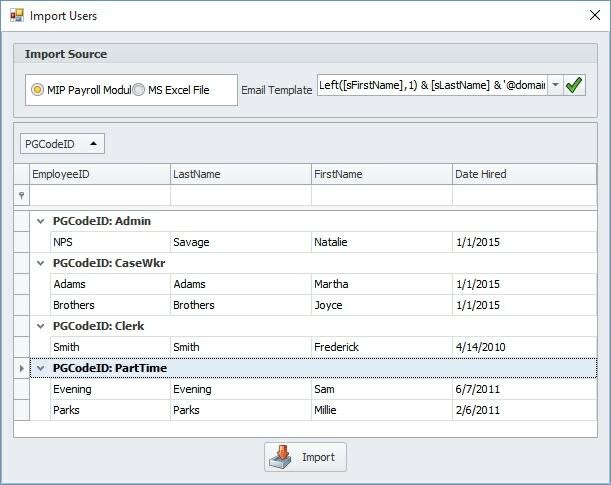Click the Email Template expression field
The width and height of the screenshot is (611, 485).
(432, 86)
